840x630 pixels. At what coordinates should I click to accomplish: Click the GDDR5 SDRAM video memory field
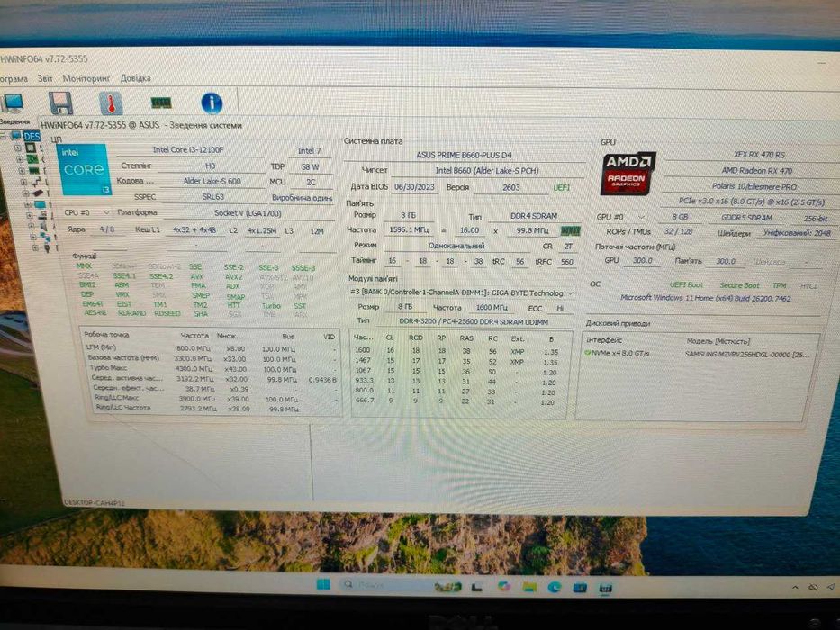(x=746, y=218)
